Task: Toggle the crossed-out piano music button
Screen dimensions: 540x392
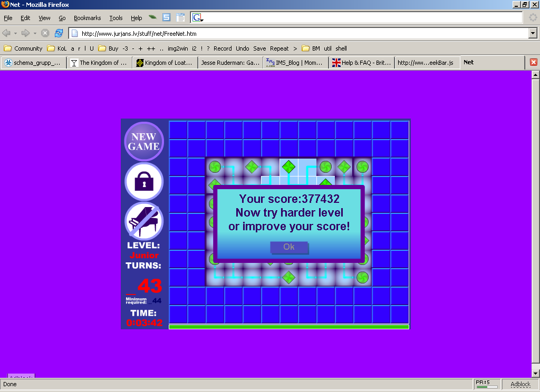Action: tap(144, 221)
